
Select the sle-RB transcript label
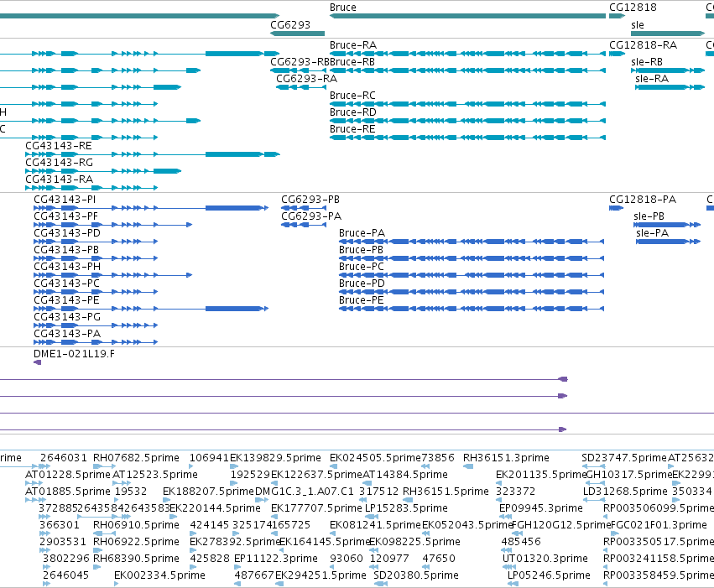(x=647, y=62)
